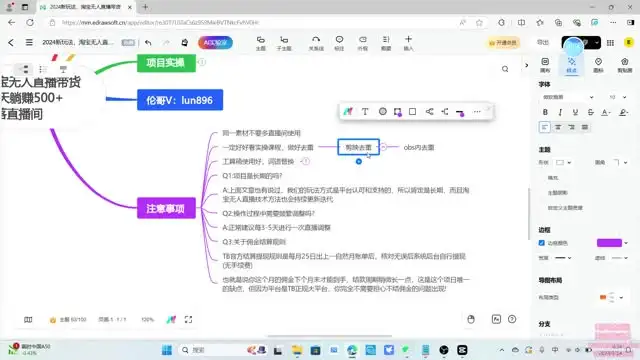Open the layout type dropdown
This screenshot has width=640, height=360.
click(611, 298)
